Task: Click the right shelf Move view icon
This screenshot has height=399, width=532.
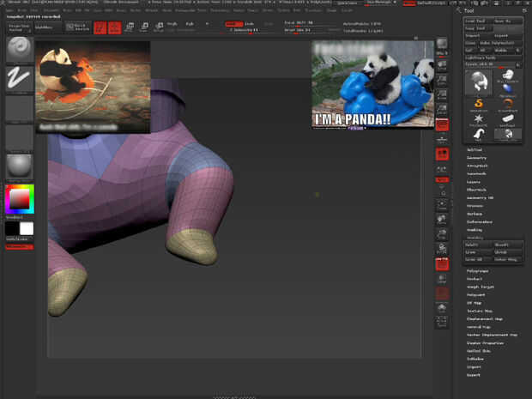Action: pyautogui.click(x=442, y=220)
